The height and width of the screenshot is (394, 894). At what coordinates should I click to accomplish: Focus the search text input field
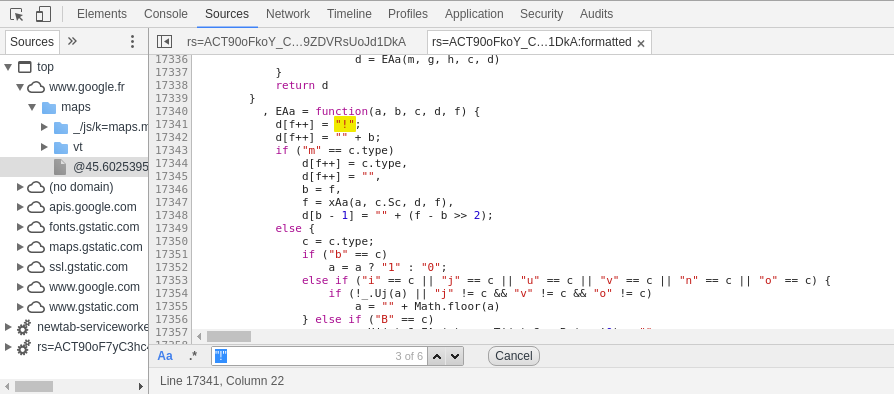[x=319, y=356]
